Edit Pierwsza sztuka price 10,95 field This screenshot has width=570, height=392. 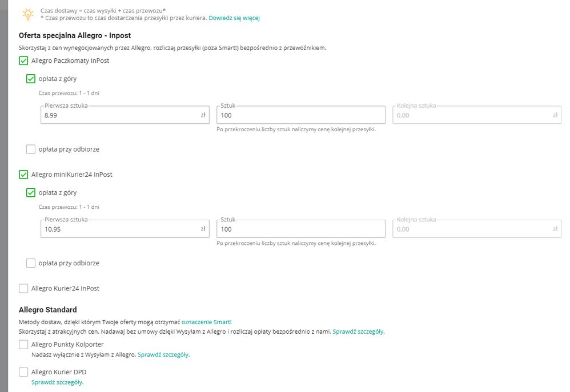coord(120,229)
